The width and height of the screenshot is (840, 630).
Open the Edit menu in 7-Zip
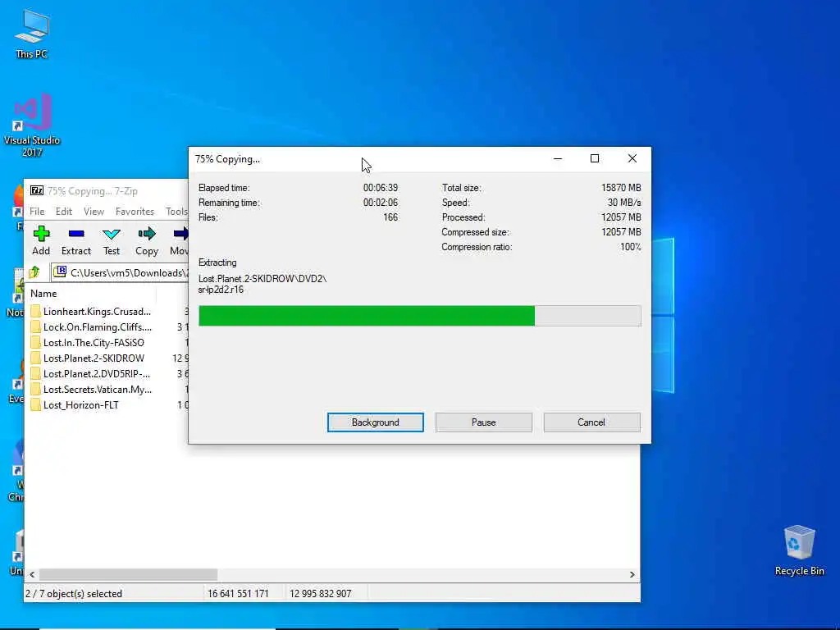pyautogui.click(x=64, y=212)
